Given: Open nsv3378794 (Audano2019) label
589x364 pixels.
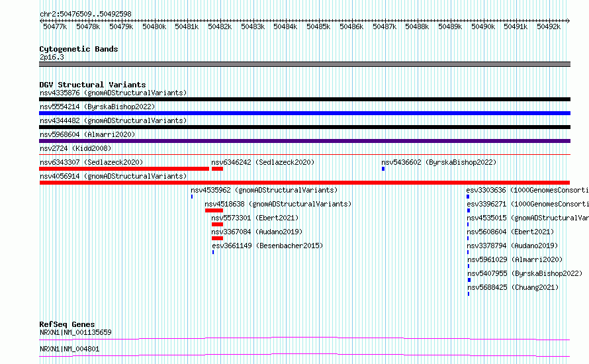Looking at the screenshot, I should pyautogui.click(x=512, y=246).
